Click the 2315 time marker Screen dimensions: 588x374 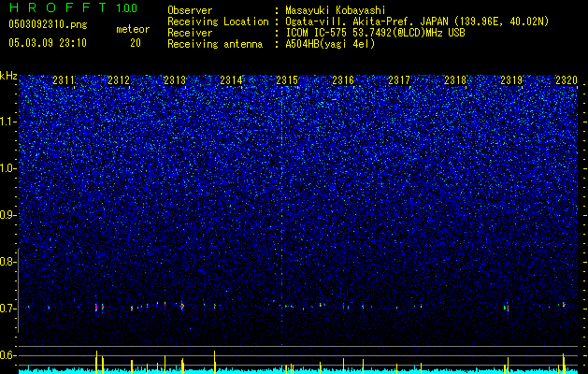coord(287,80)
